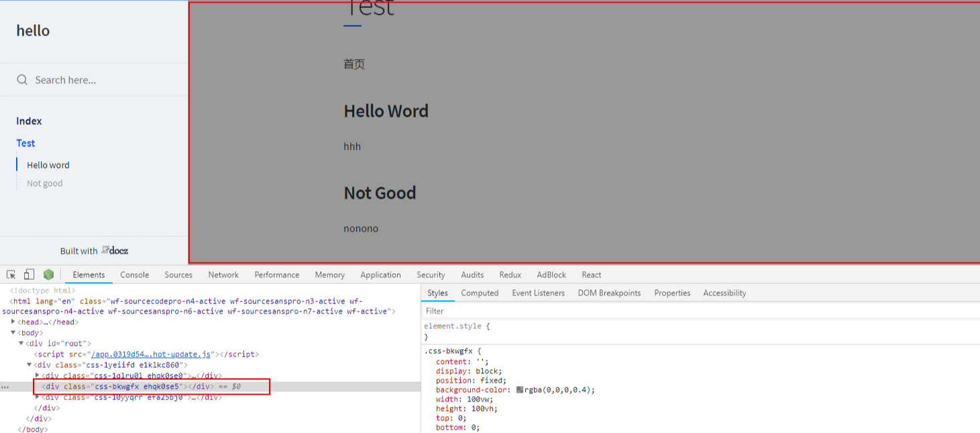The image size is (980, 433).
Task: Open the Performance tab
Action: pos(277,275)
